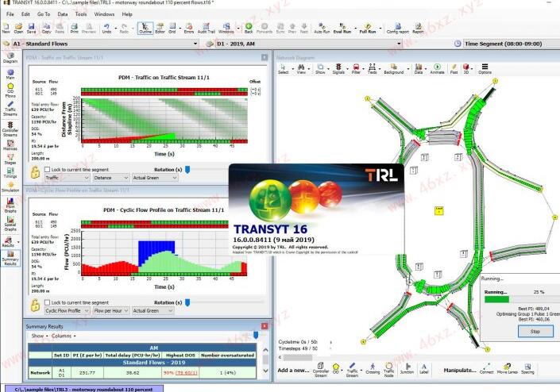Open the Help menu
Screen dimensions: 560x392
pos(127,14)
